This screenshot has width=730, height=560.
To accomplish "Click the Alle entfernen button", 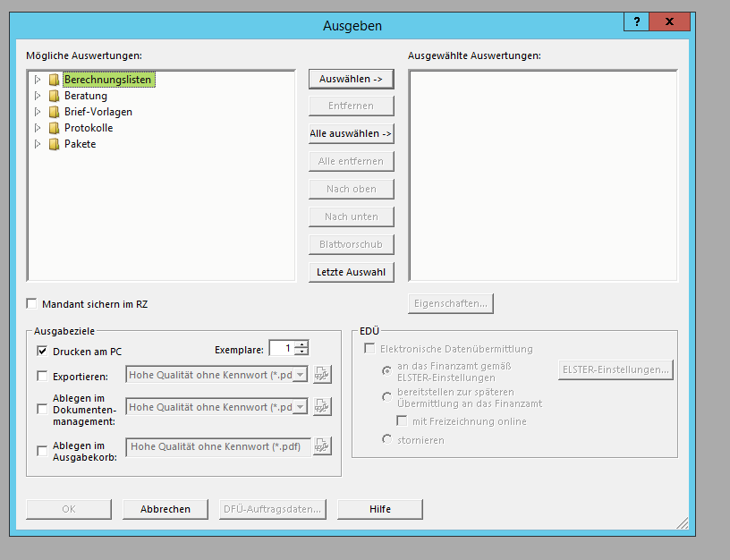I will tap(351, 162).
